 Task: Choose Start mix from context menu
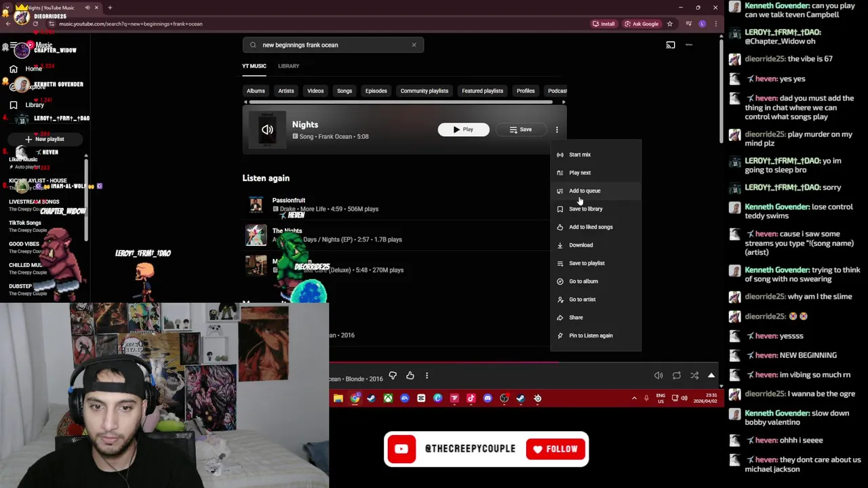click(x=595, y=155)
